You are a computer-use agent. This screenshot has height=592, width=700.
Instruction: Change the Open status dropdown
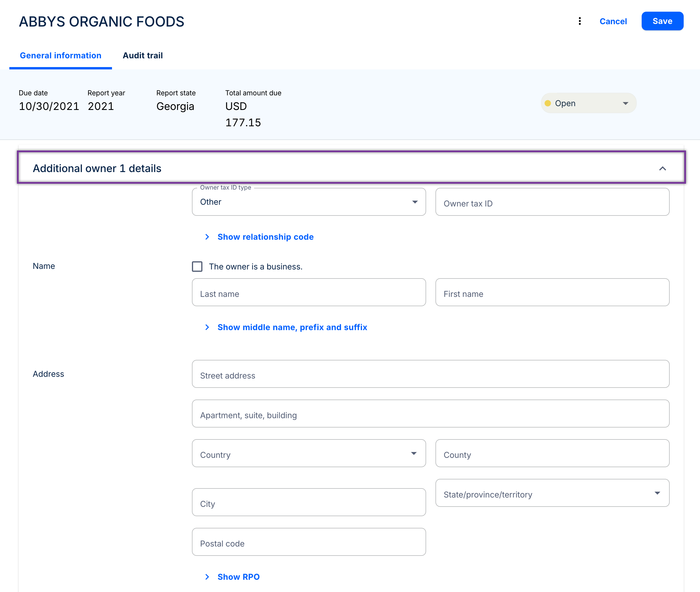click(x=588, y=103)
